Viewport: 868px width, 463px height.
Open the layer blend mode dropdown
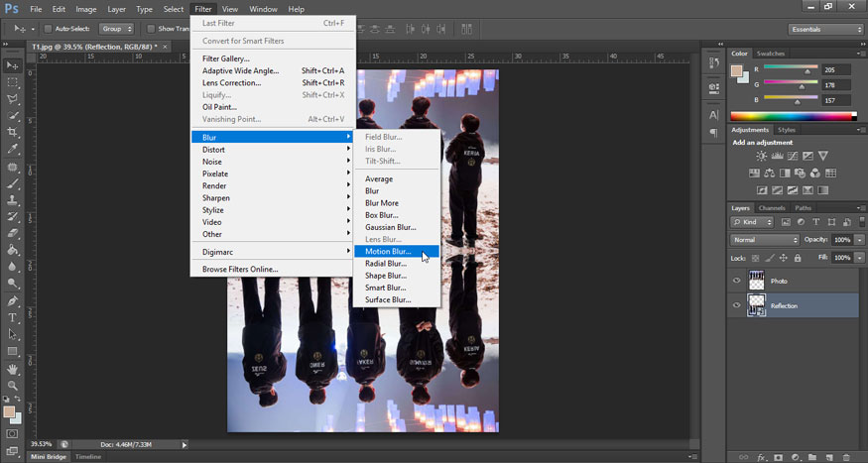click(765, 240)
